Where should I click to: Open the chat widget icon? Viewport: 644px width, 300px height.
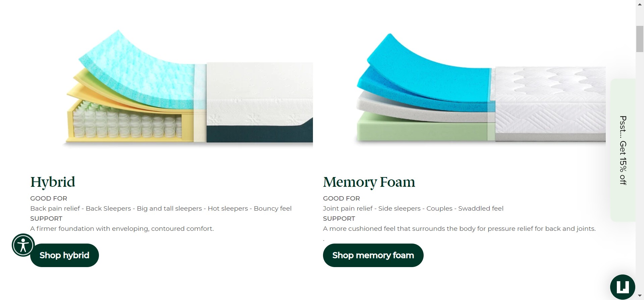pyautogui.click(x=623, y=287)
